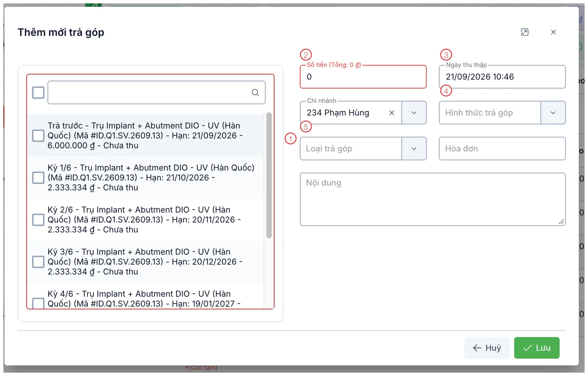Tick the select-all checkbox beside search

(38, 93)
